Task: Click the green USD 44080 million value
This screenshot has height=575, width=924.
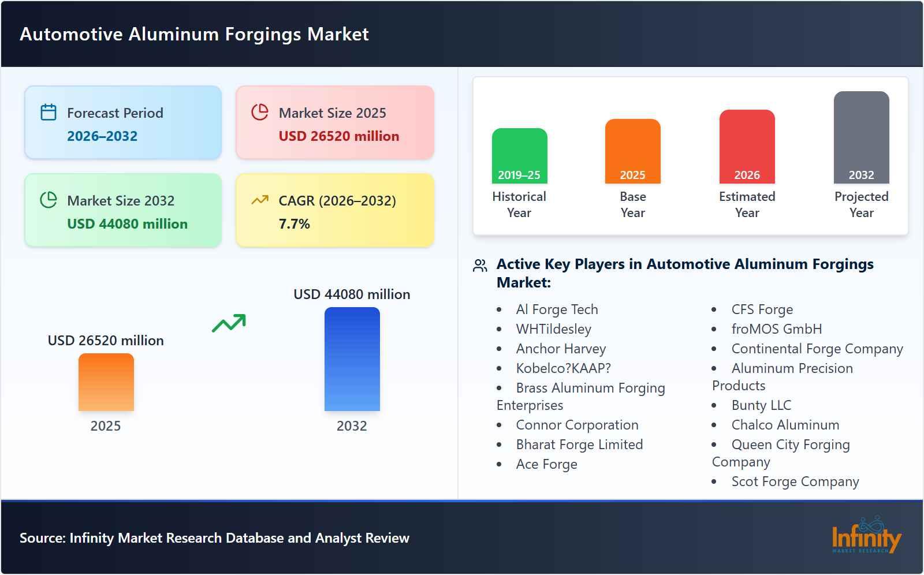Action: [127, 224]
